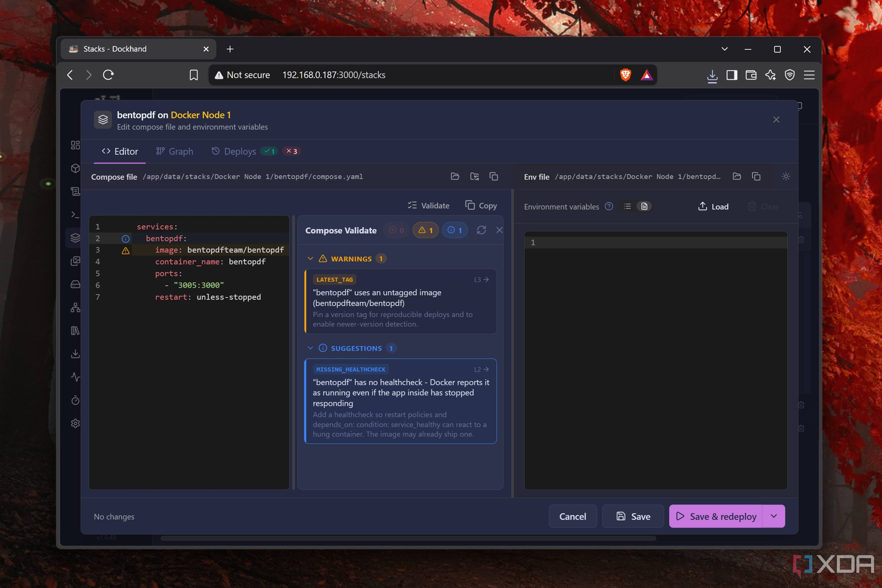Open the Schedules timer icon in sidebar
This screenshot has width=882, height=588.
tap(75, 400)
